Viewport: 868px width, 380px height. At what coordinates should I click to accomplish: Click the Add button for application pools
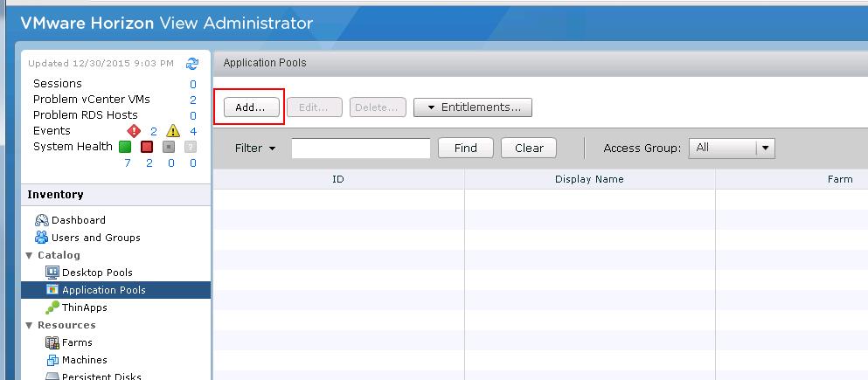pos(250,107)
